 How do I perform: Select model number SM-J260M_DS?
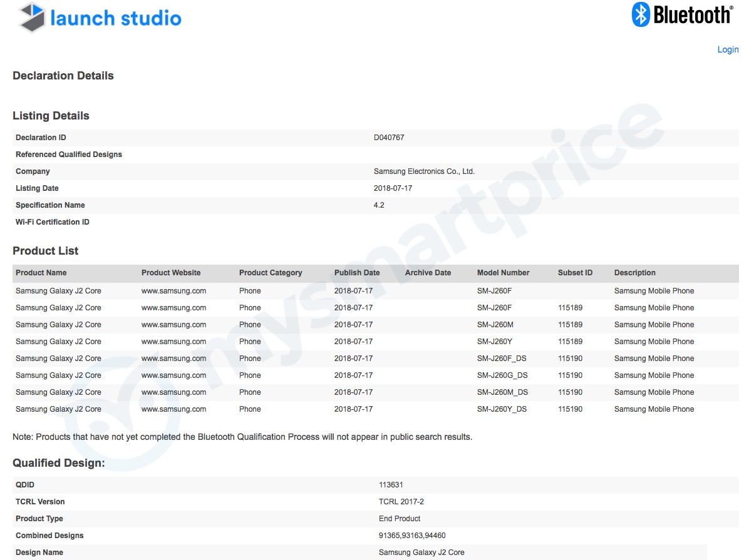[502, 392]
